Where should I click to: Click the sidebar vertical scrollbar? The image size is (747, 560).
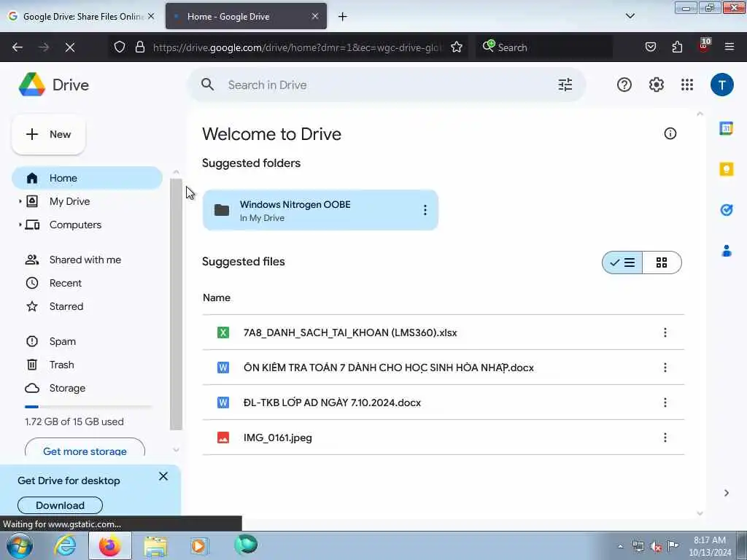point(177,305)
